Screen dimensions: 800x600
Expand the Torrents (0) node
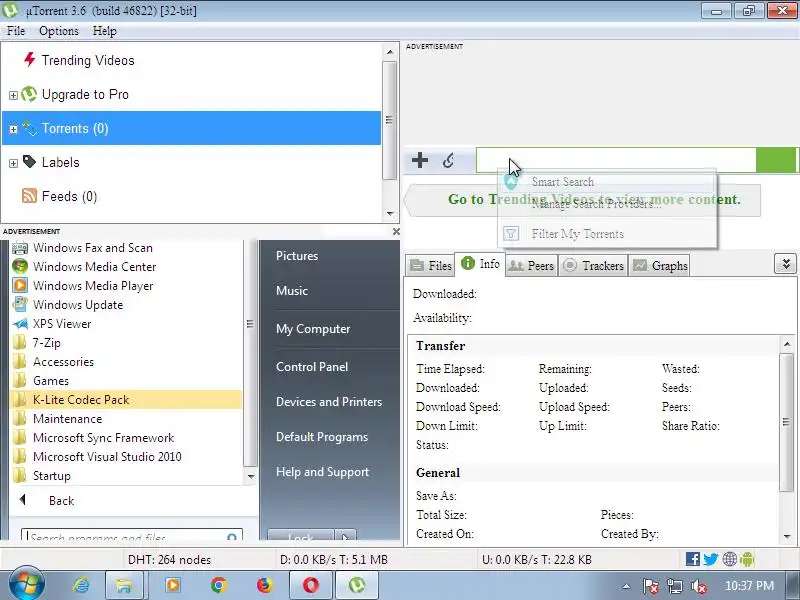pyautogui.click(x=13, y=129)
